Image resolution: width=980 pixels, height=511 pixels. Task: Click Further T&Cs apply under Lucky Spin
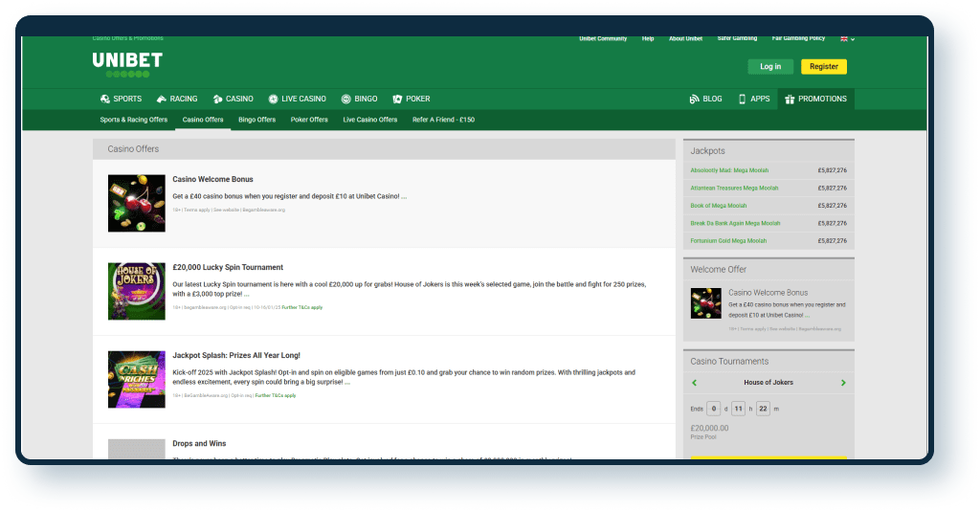pos(301,307)
